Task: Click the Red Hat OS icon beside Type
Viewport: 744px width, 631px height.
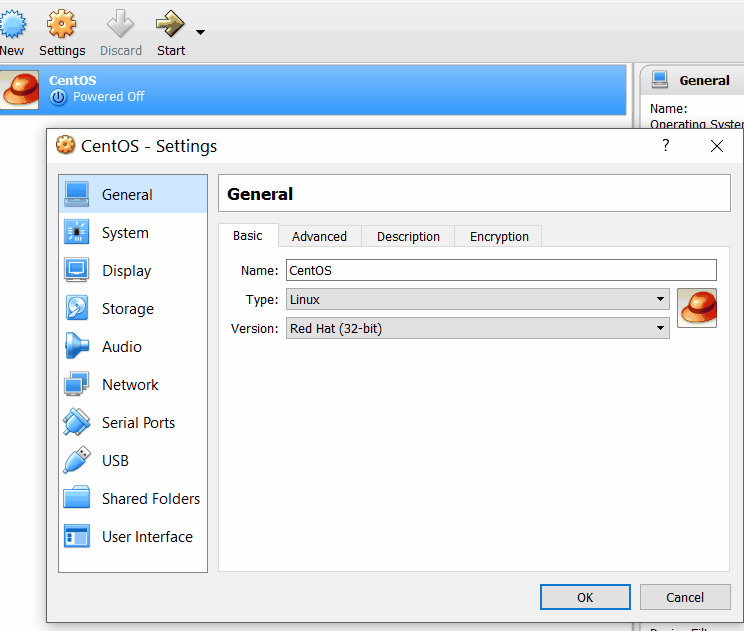Action: [x=697, y=308]
